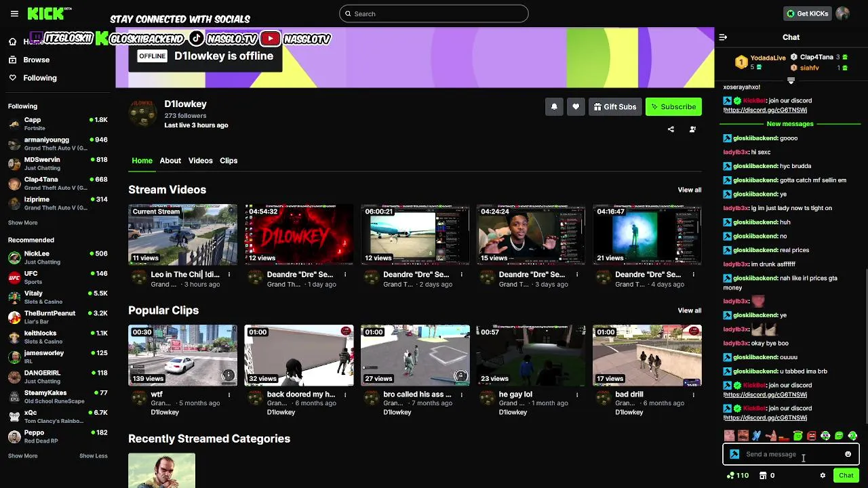Open Peppo channel in Recommended list
Viewport: 868px width, 488px height.
(58, 436)
